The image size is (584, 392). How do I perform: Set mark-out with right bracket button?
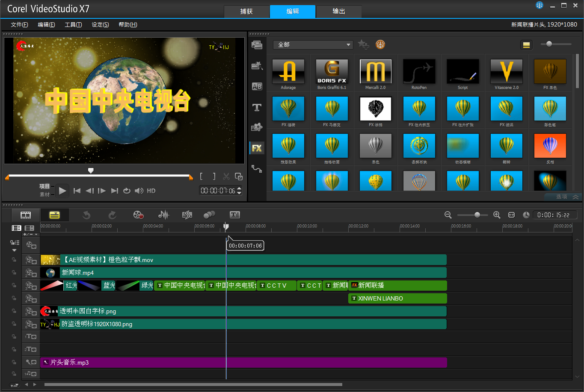(x=214, y=177)
